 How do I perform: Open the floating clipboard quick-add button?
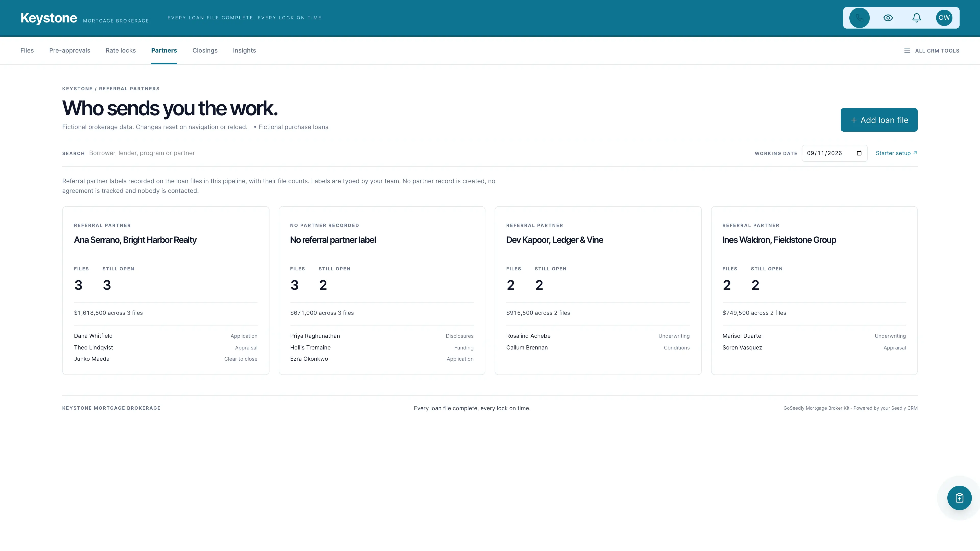[x=959, y=498]
